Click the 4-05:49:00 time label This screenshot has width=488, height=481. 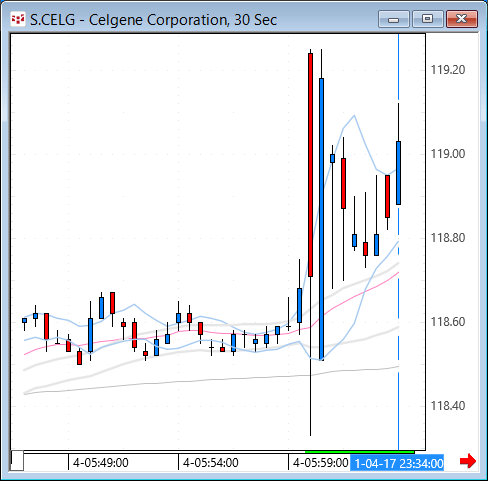point(100,463)
